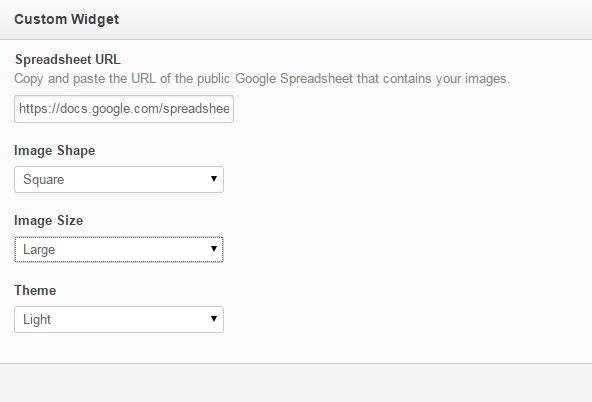Open the Image Size dropdown showing Large

tap(119, 250)
